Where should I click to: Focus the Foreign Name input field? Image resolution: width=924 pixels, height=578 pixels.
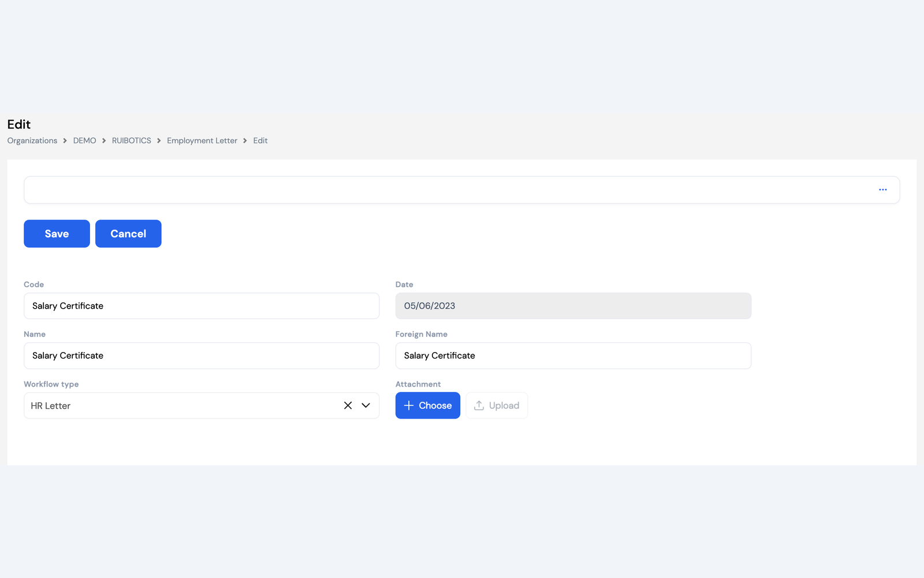573,355
